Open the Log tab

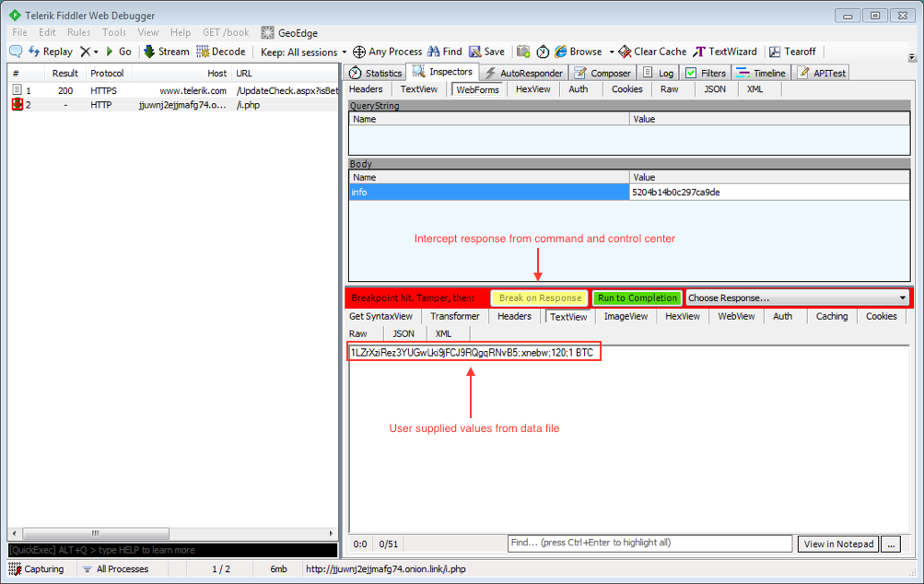tap(659, 73)
